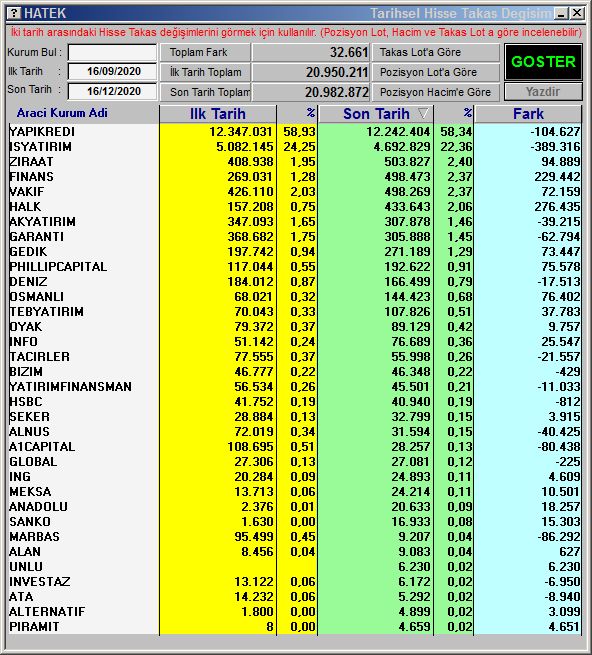Select the Pozisyon Hacim'e Göre option
The width and height of the screenshot is (592, 655).
click(x=436, y=92)
